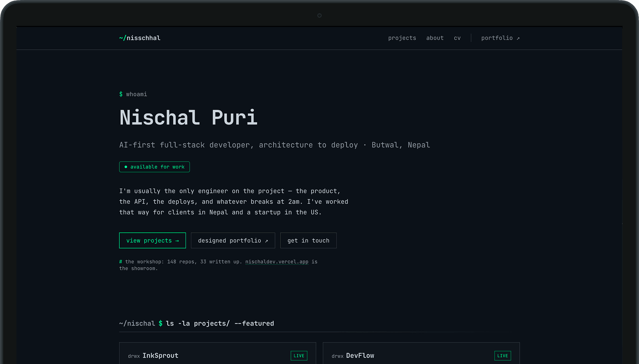
Task: Open the cv nav item
Action: [457, 38]
